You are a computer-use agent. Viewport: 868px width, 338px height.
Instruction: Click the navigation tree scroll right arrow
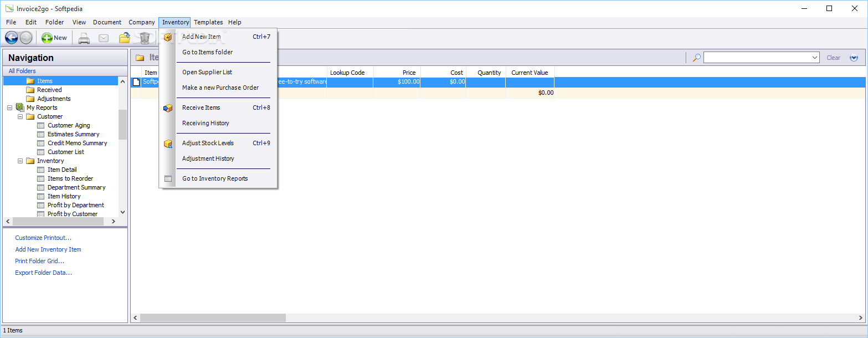(x=114, y=221)
